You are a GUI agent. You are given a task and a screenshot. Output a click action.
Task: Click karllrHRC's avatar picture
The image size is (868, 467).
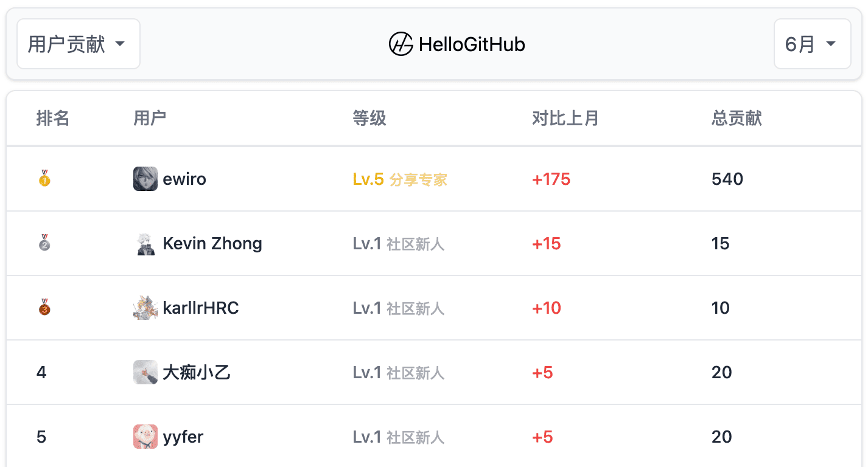[145, 308]
